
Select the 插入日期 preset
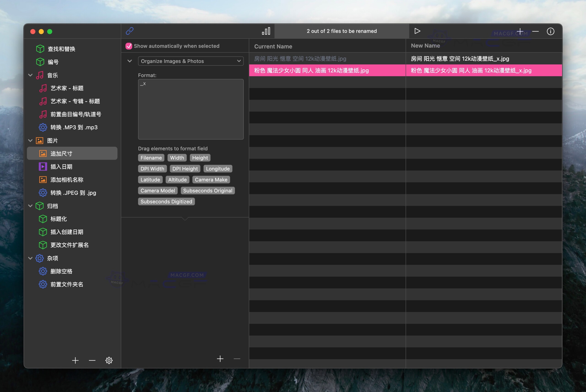pos(61,166)
